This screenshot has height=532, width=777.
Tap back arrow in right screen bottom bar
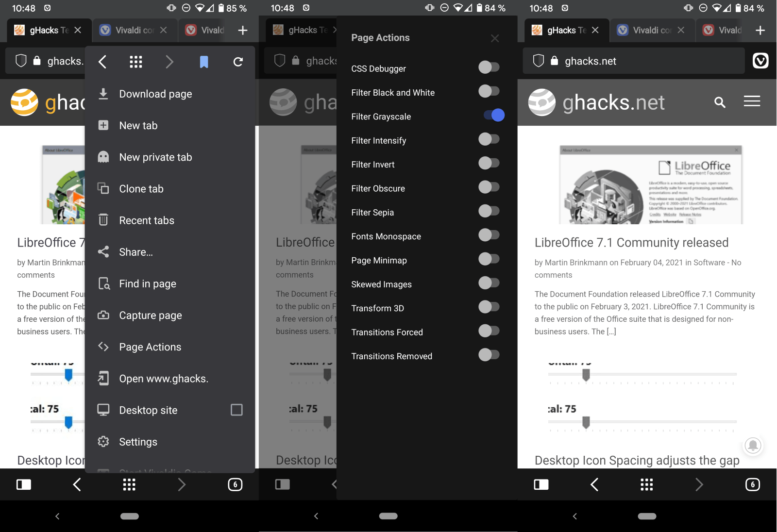click(x=594, y=484)
